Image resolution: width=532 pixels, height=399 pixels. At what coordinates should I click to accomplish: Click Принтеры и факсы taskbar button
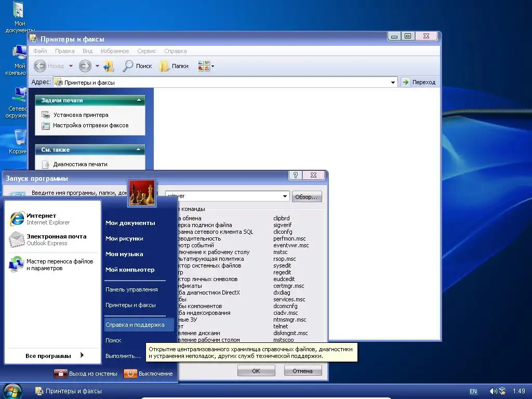pyautogui.click(x=69, y=391)
